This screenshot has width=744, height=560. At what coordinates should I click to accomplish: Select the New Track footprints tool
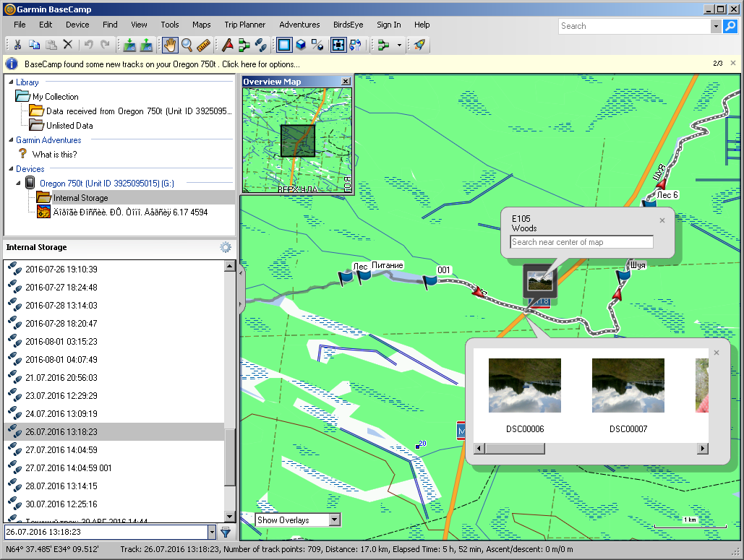point(261,45)
